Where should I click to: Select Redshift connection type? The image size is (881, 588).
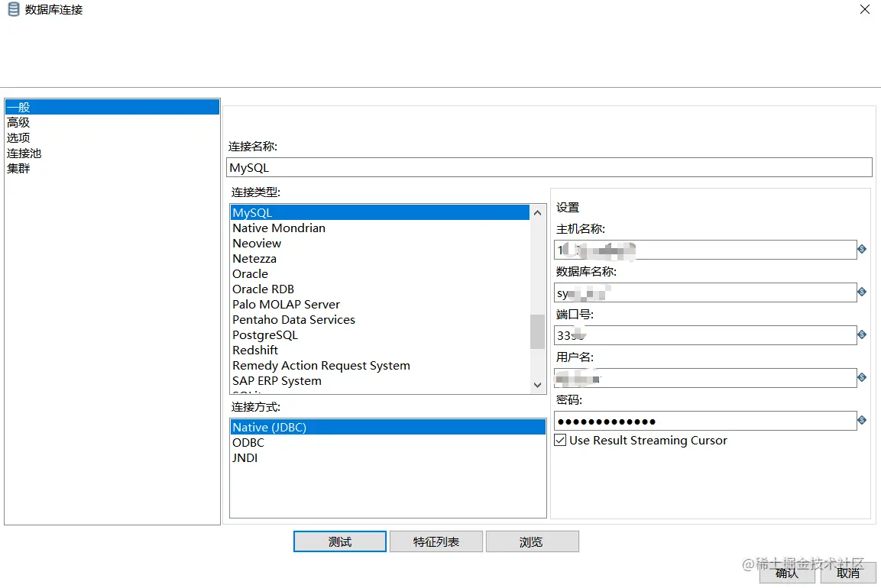point(380,350)
